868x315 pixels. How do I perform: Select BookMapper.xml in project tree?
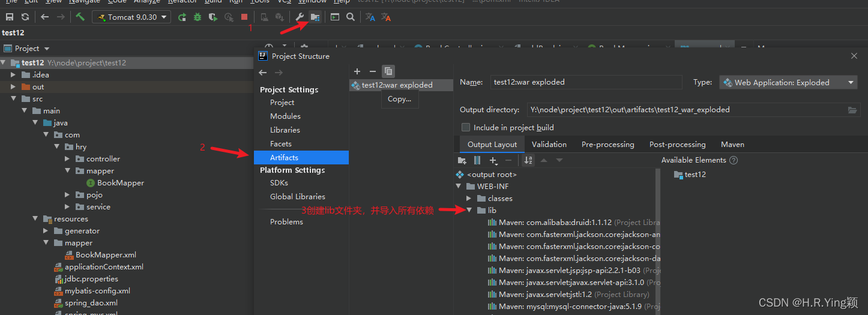coord(106,255)
